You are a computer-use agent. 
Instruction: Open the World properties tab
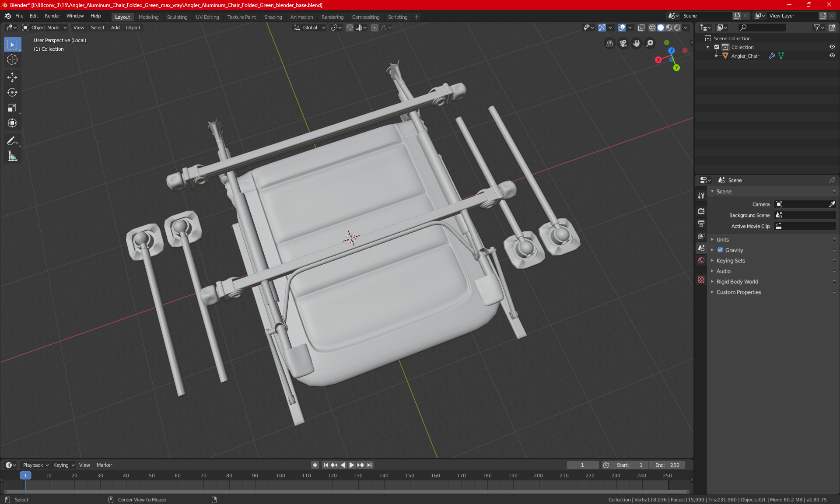click(701, 260)
